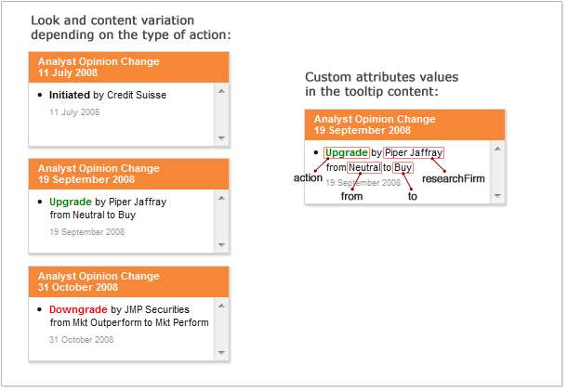Click scroll-up arrow in the 11 July 2008 card

[221, 91]
